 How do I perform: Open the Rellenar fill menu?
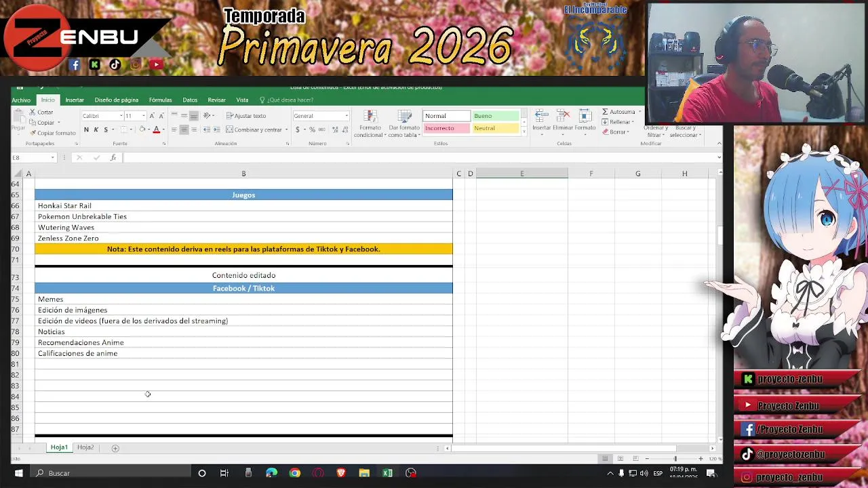616,122
